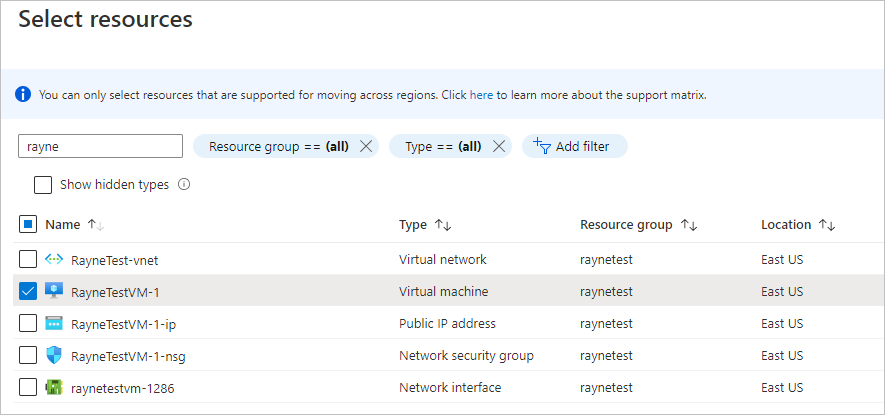Click the raynetestvm-1286 network interface icon
The width and height of the screenshot is (885, 415).
click(54, 387)
